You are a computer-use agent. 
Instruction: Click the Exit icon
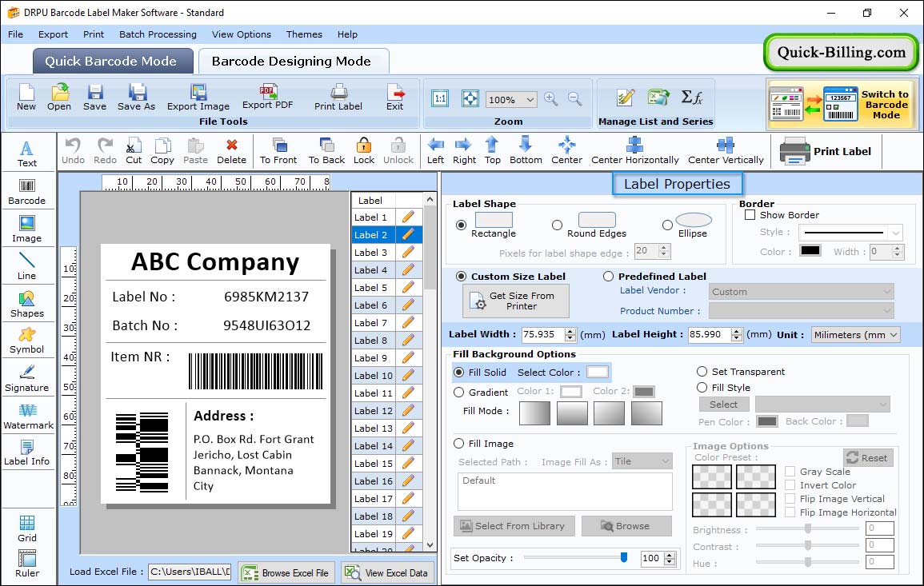[x=395, y=98]
